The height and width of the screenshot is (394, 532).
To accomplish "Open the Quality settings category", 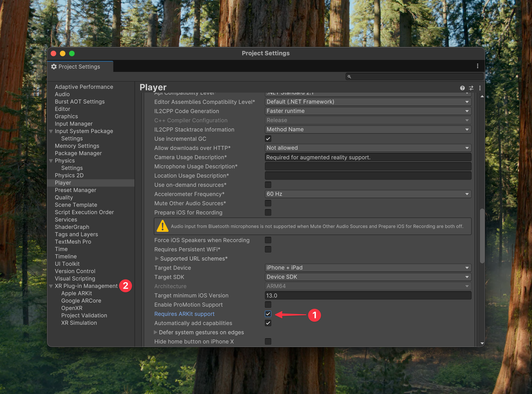I will click(x=64, y=197).
